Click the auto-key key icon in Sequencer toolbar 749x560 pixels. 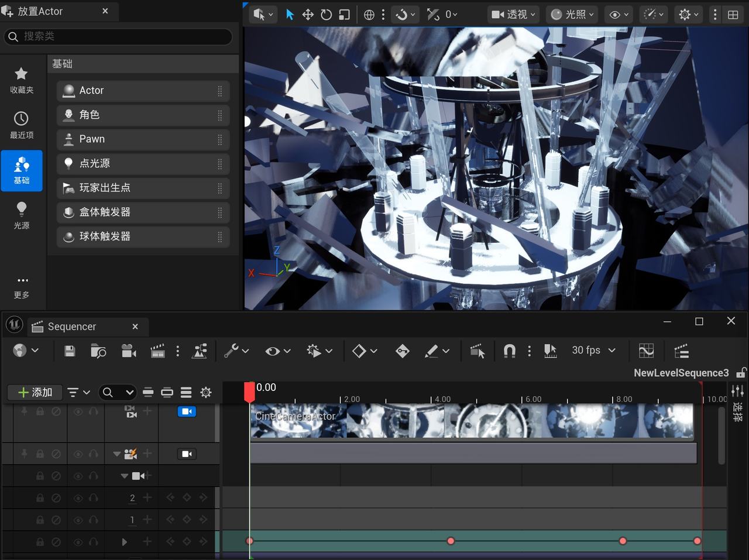tap(402, 351)
